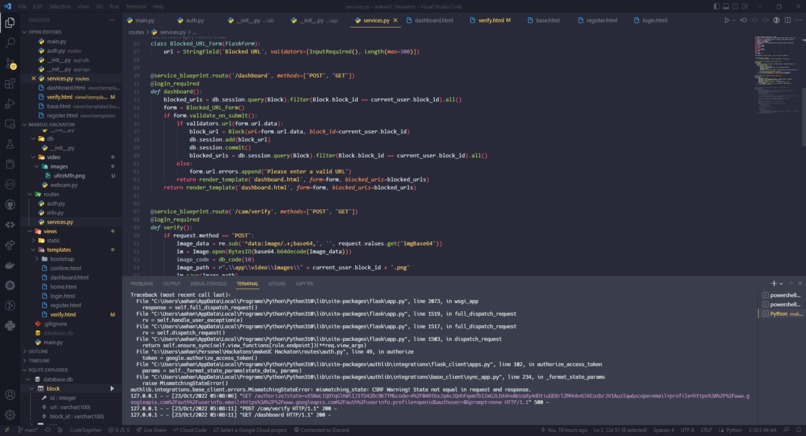
Task: Click new terminal plus icon
Action: (774, 283)
